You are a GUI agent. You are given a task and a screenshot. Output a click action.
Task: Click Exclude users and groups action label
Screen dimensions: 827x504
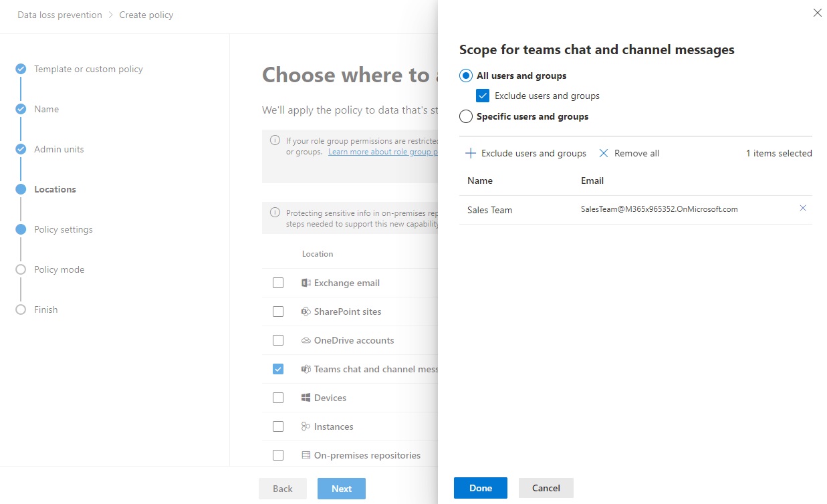(x=534, y=153)
